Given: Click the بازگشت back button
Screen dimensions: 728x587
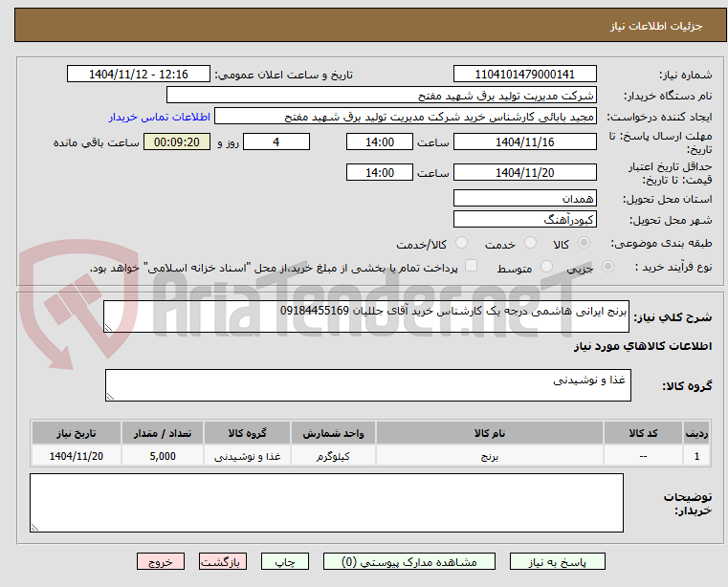Looking at the screenshot, I should pyautogui.click(x=222, y=561).
